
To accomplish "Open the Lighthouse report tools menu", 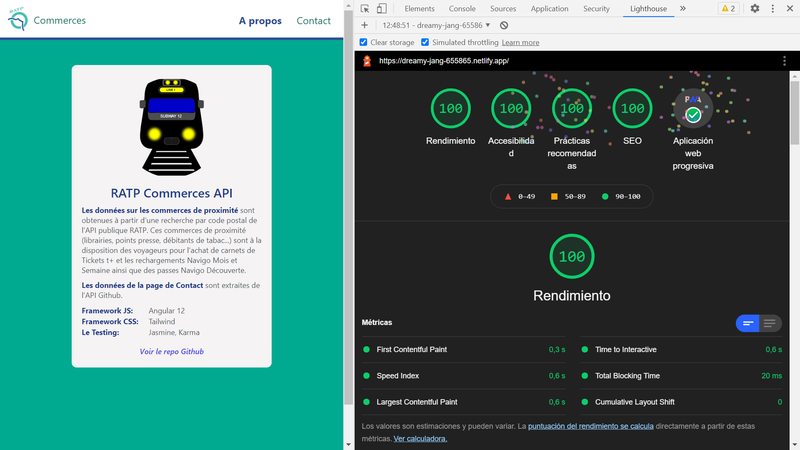I will (784, 61).
